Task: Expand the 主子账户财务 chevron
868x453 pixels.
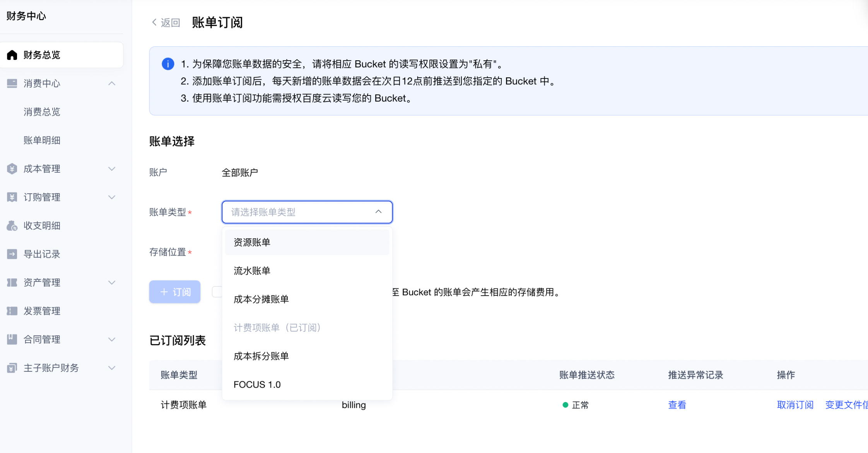Action: tap(112, 368)
